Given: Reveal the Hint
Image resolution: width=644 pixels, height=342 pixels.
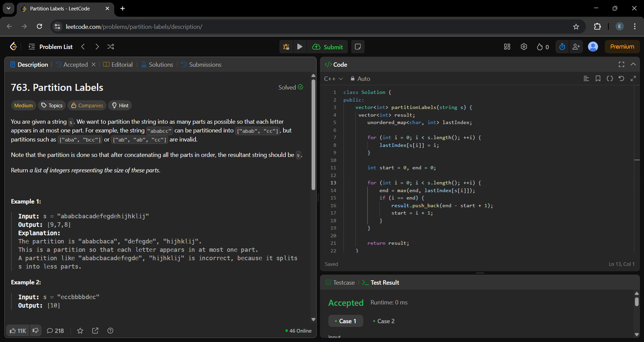Looking at the screenshot, I should [x=120, y=106].
